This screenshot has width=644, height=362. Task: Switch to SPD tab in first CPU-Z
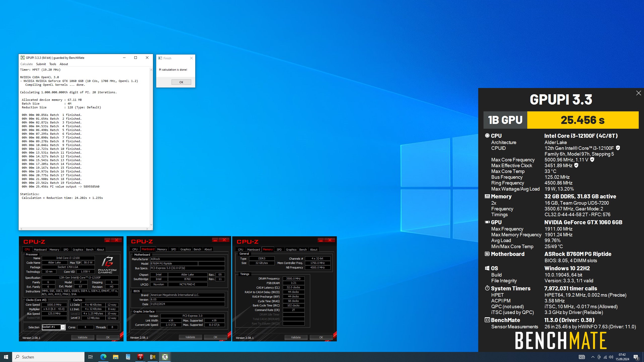click(x=66, y=249)
